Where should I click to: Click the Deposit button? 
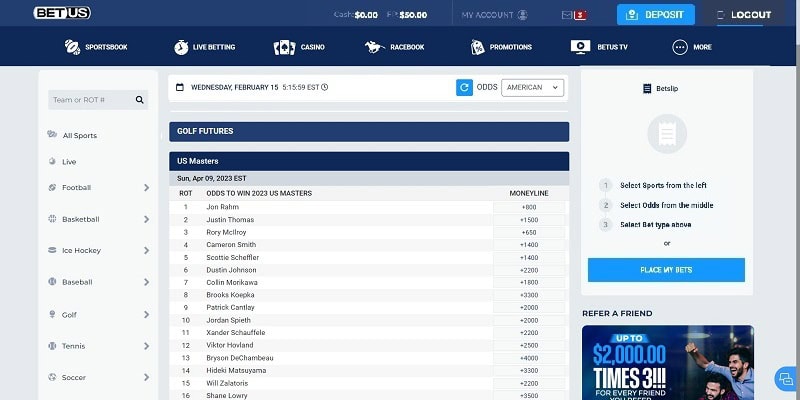tap(656, 15)
